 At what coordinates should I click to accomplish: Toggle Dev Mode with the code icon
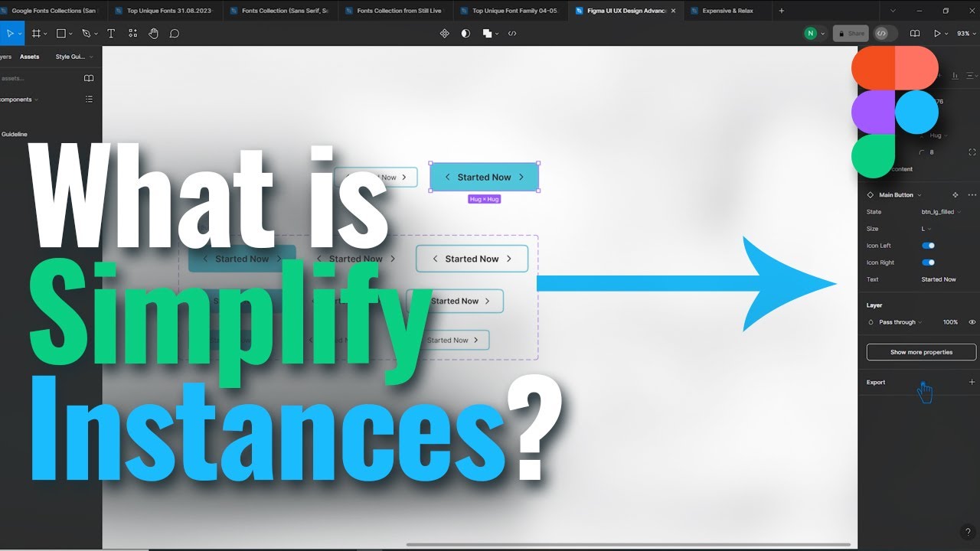pyautogui.click(x=882, y=33)
